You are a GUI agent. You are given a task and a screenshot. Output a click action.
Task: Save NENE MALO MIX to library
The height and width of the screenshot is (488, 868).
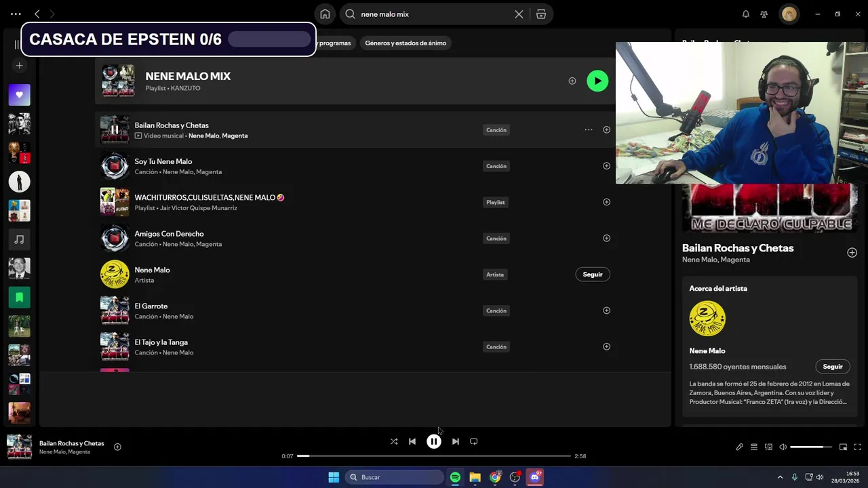pos(572,81)
